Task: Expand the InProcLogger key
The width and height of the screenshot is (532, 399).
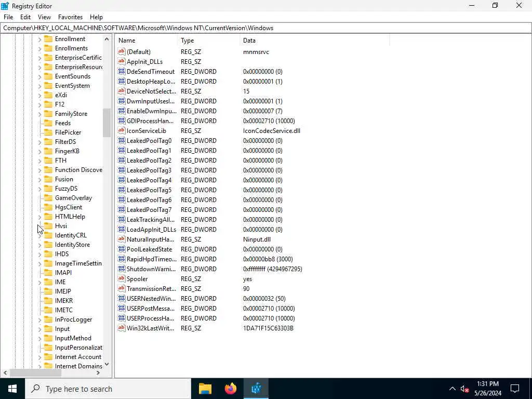Action: 39,320
